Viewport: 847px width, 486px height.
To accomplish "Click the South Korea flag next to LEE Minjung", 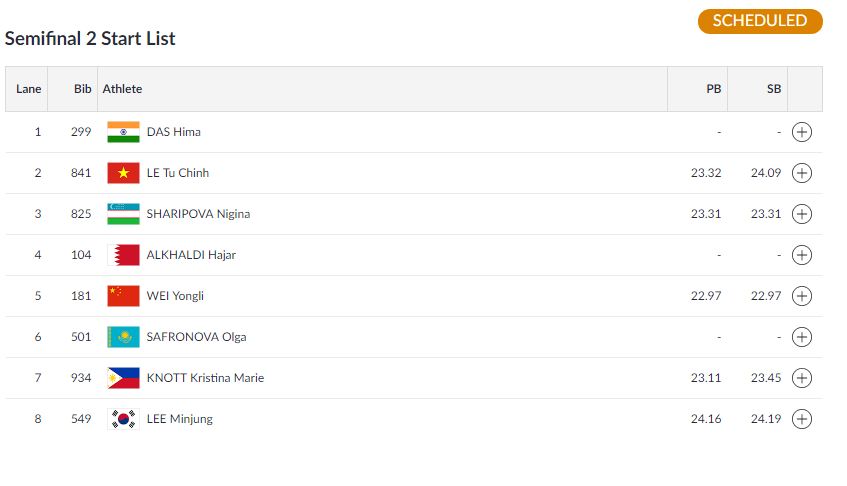I will pyautogui.click(x=124, y=419).
